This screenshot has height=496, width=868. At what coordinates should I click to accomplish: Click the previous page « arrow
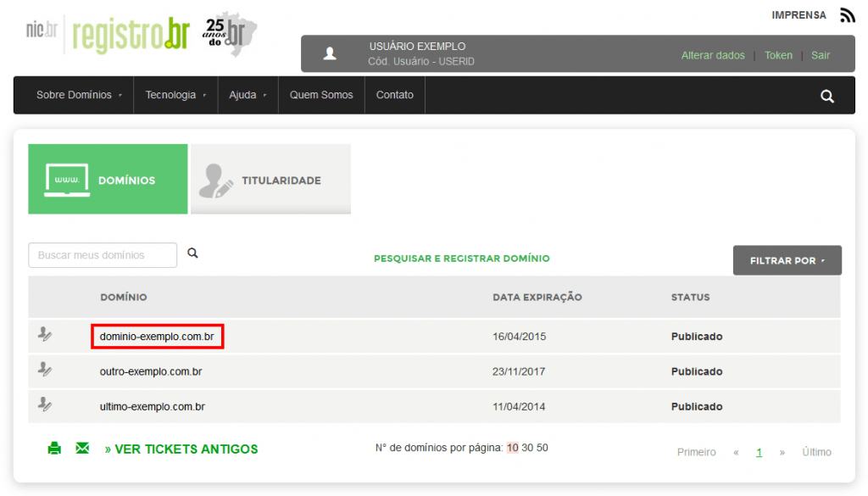click(737, 452)
